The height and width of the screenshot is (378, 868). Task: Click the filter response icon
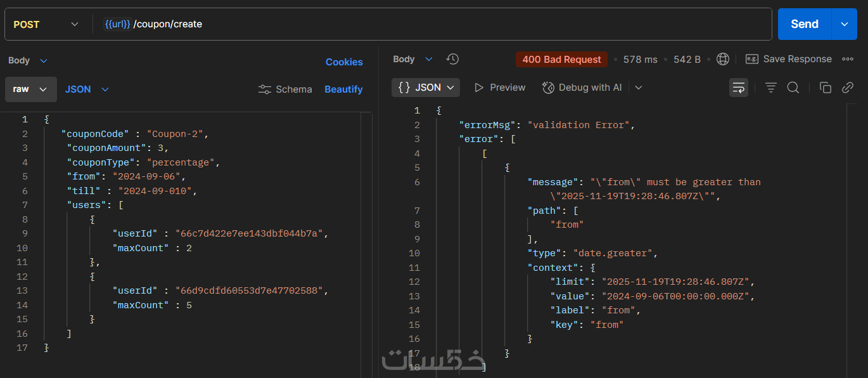[771, 88]
